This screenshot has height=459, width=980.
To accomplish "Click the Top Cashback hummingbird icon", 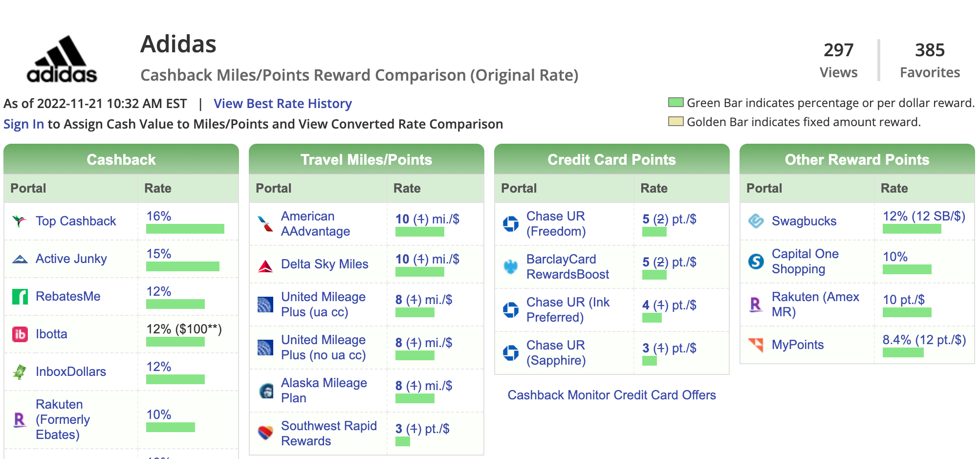I will (x=20, y=221).
